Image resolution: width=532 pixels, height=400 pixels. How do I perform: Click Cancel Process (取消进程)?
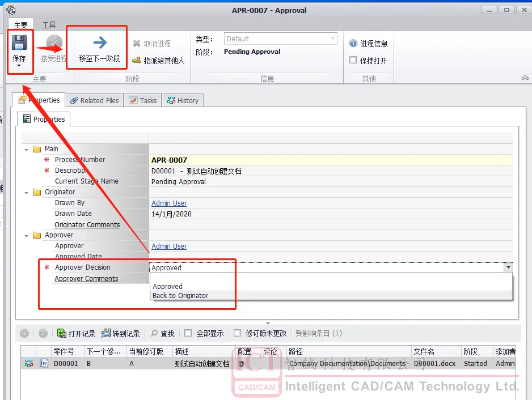(x=152, y=44)
